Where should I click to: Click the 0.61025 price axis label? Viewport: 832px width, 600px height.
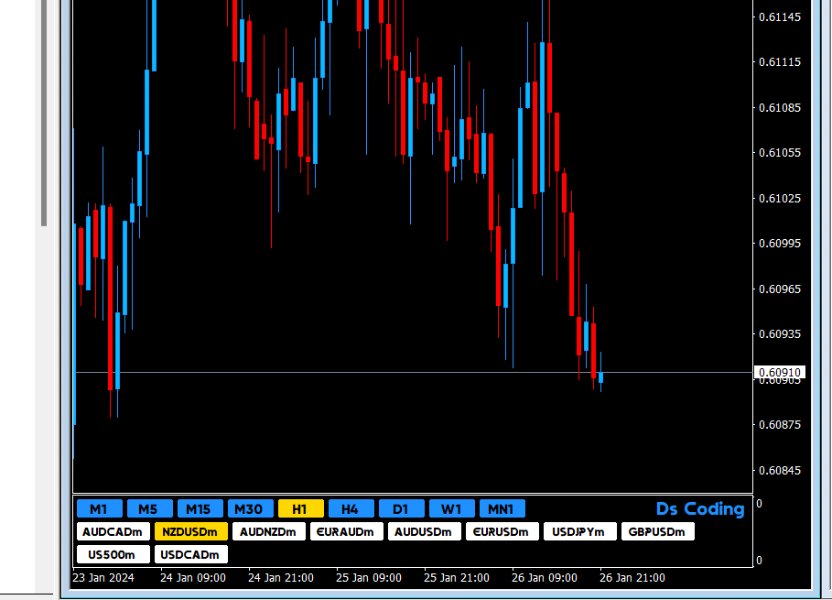(779, 198)
